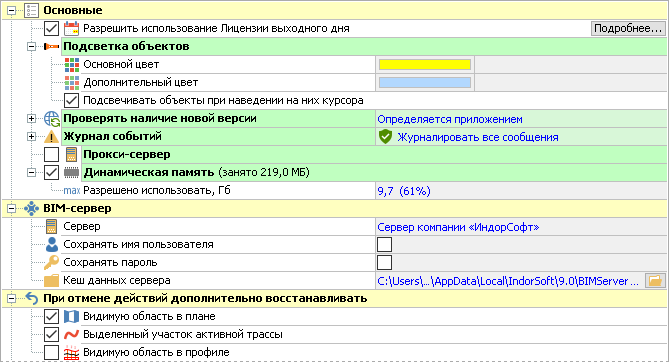Viewport: 669px width, 362px height.
Task: Click the calendar icon for Лицензии выходного дня
Action: [x=71, y=28]
